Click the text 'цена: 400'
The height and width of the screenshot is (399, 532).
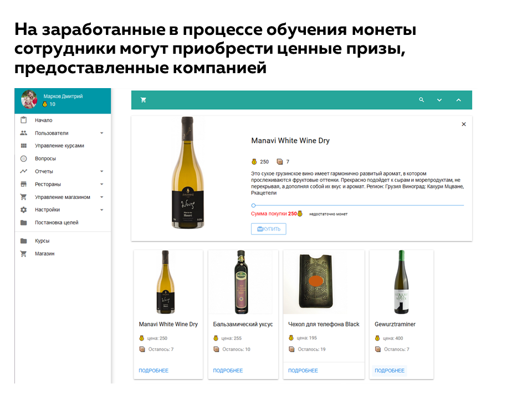(393, 338)
